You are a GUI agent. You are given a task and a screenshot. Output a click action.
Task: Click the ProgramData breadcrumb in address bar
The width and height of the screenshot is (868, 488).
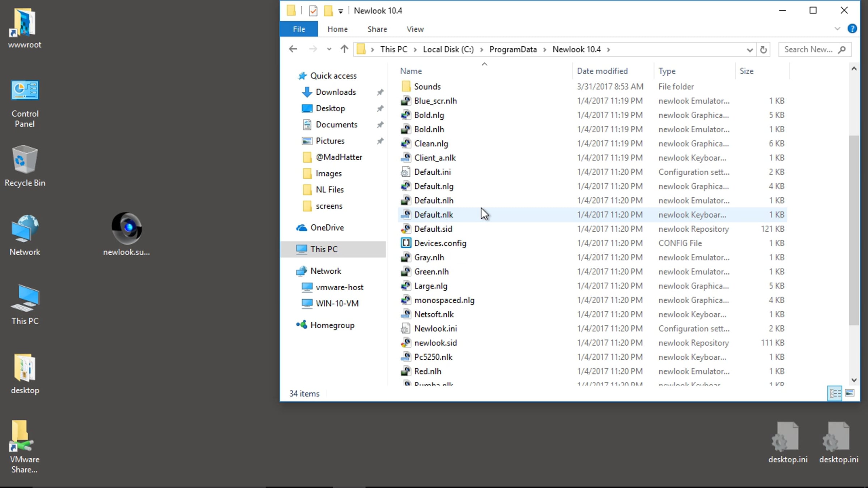click(x=513, y=49)
